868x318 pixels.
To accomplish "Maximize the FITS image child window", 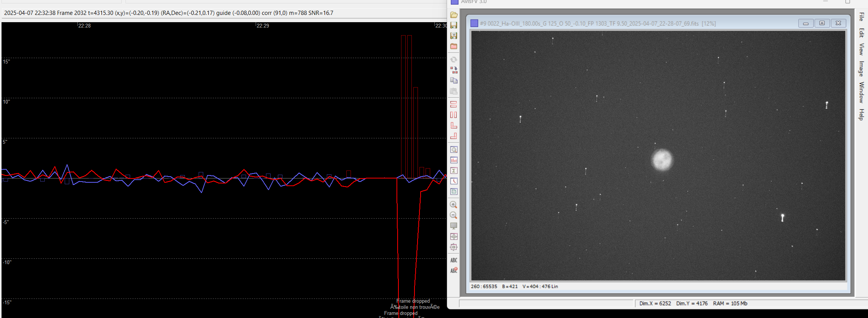I will point(822,23).
